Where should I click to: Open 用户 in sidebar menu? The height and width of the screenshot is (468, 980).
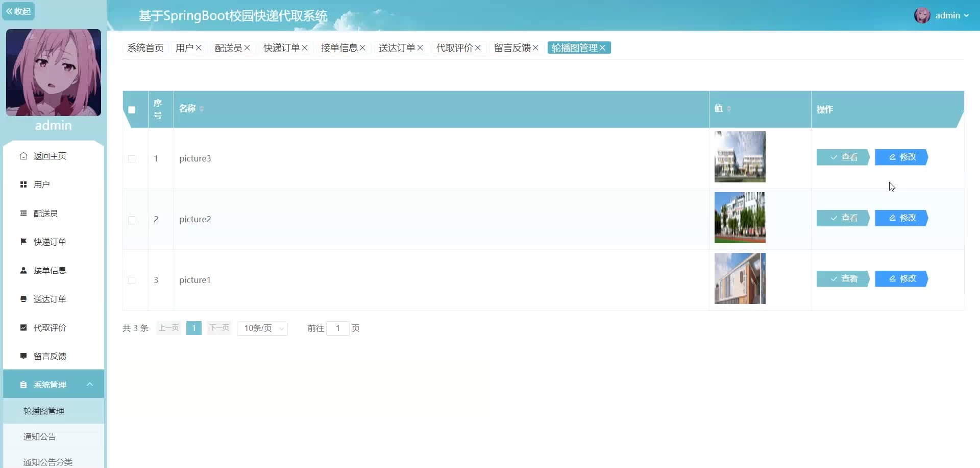coord(54,184)
